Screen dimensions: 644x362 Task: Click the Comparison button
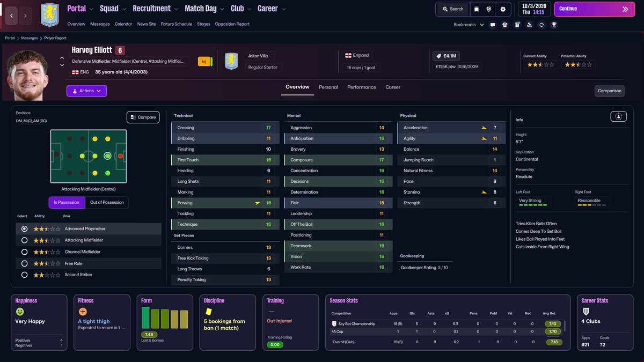tap(610, 91)
